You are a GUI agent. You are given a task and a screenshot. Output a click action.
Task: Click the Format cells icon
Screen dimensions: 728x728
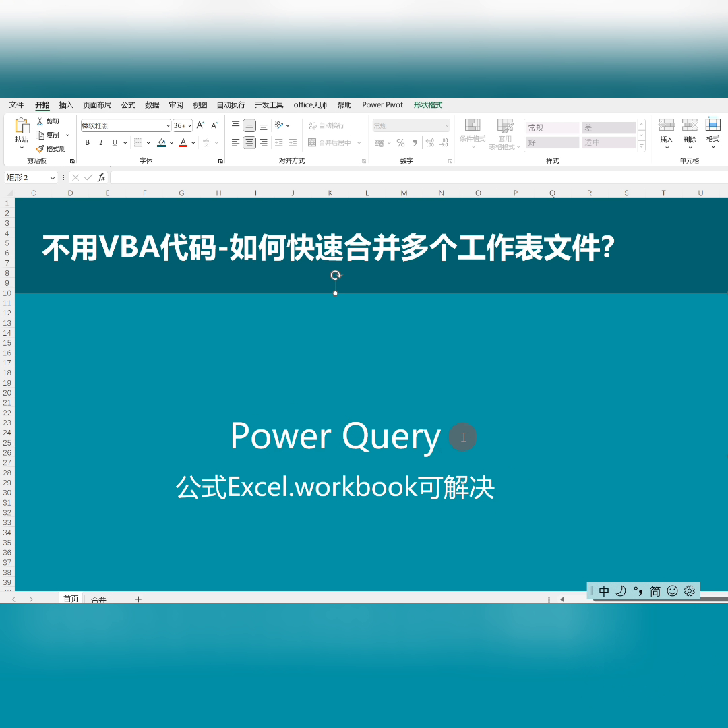pyautogui.click(x=713, y=124)
